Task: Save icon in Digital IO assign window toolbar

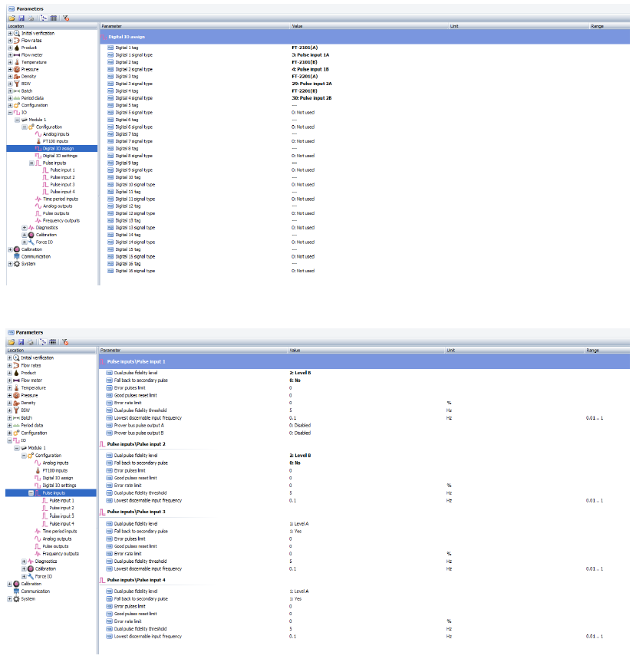Action: pyautogui.click(x=21, y=18)
